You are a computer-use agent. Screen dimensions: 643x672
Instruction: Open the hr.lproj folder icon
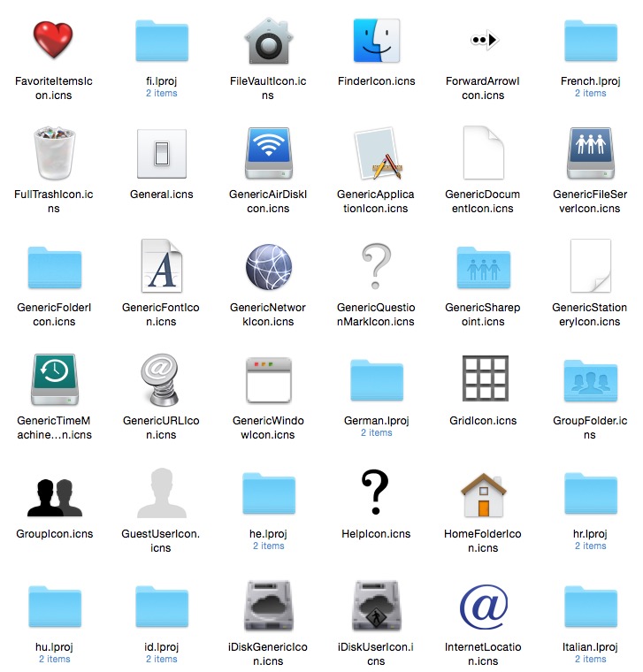coord(590,493)
